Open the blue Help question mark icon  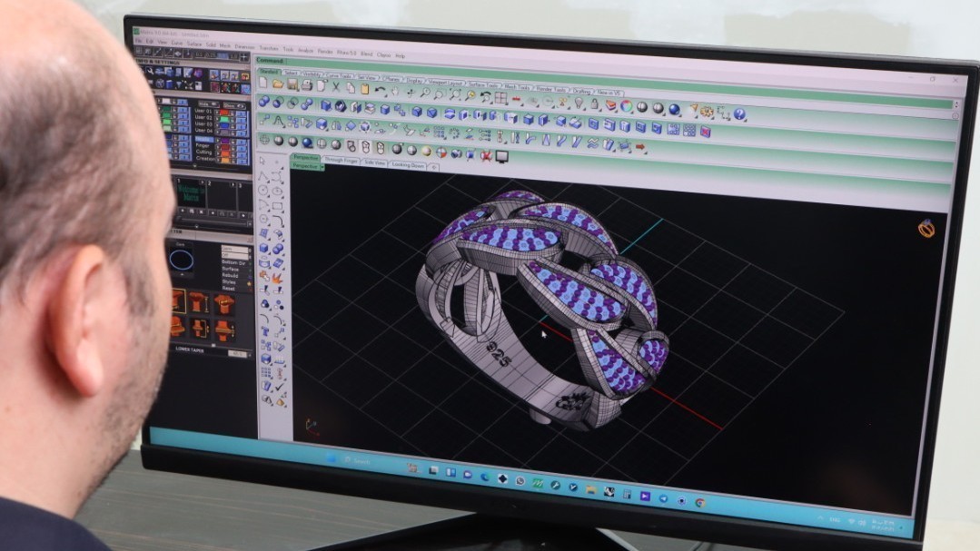pos(739,114)
